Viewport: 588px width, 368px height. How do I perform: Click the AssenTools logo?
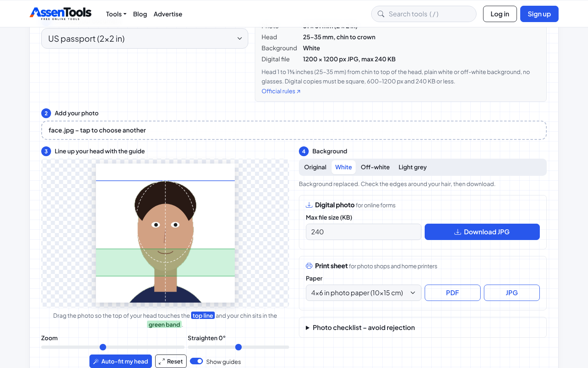tap(60, 13)
